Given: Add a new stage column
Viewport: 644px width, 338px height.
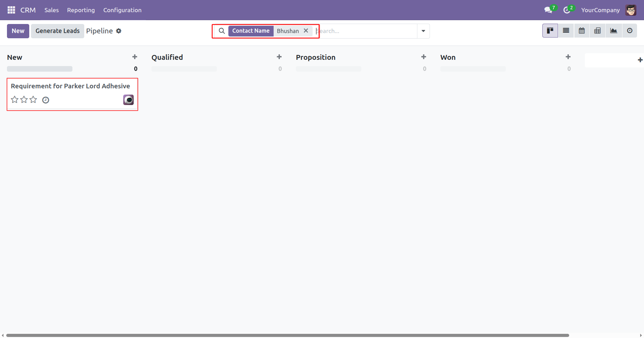Looking at the screenshot, I should tap(640, 60).
